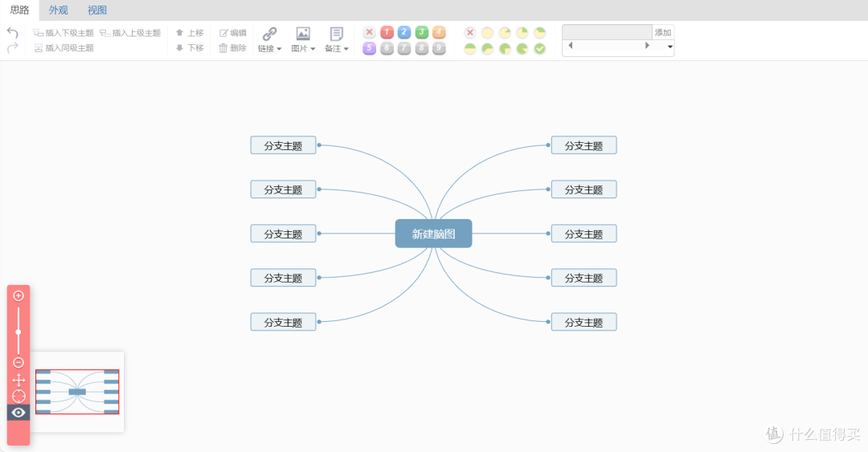Move node down with 下移

click(190, 48)
